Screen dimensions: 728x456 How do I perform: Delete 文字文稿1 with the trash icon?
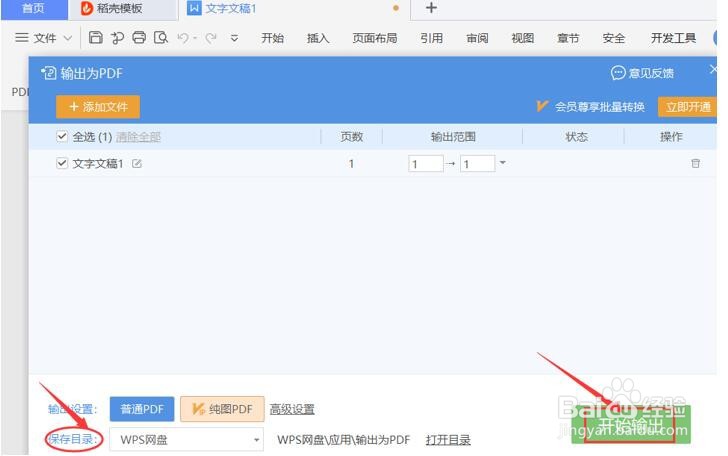(x=695, y=163)
